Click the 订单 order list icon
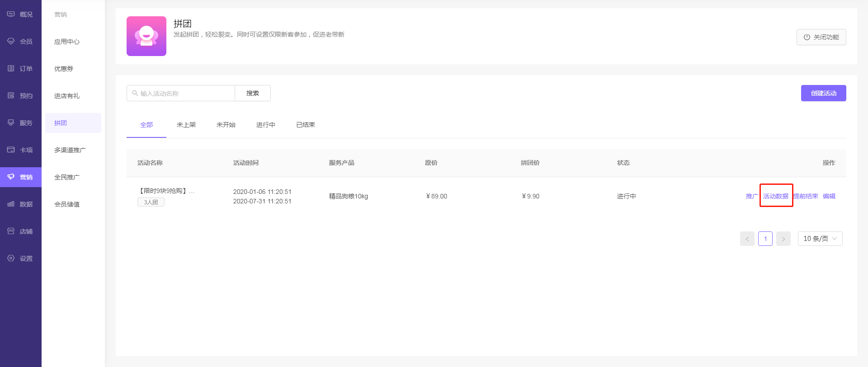This screenshot has width=868, height=367. pos(11,68)
